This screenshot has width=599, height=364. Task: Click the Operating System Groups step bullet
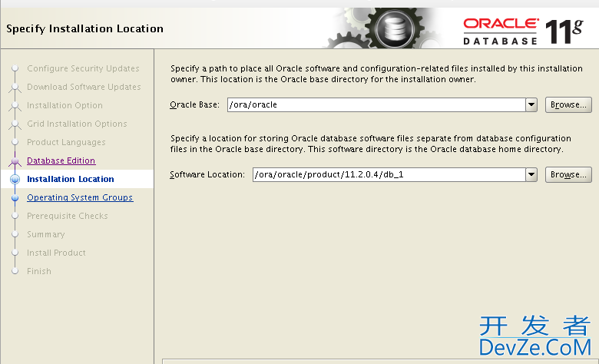click(15, 198)
